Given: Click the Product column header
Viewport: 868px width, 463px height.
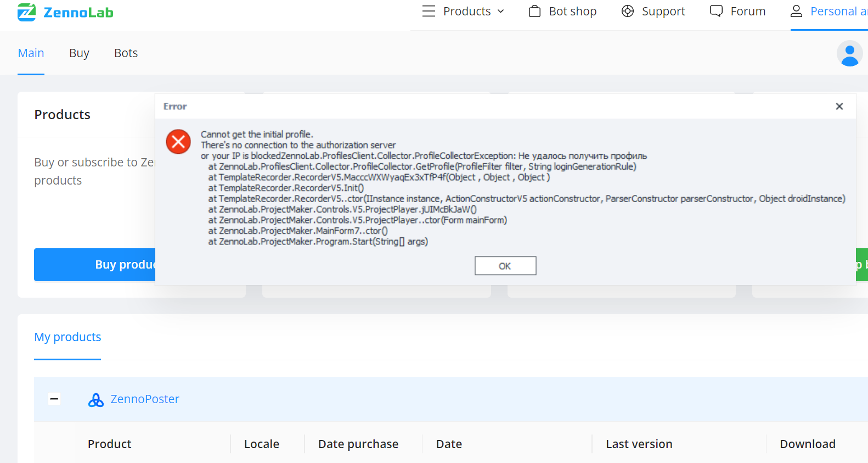Looking at the screenshot, I should click(x=110, y=444).
